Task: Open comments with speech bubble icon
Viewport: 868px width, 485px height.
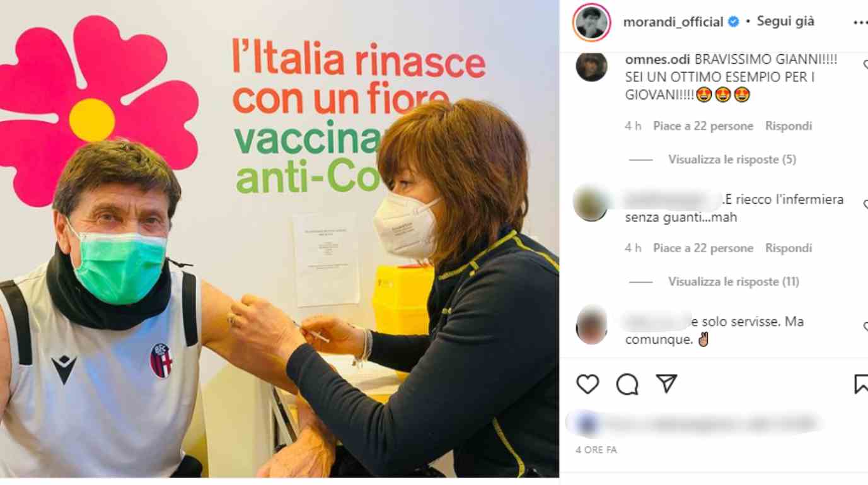Action: coord(627,383)
